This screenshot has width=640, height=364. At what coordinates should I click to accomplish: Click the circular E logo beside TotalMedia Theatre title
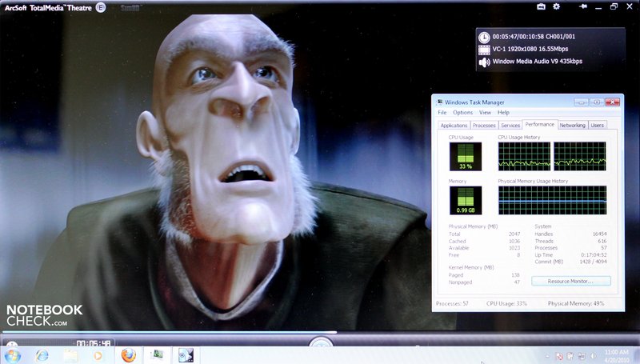pos(101,7)
